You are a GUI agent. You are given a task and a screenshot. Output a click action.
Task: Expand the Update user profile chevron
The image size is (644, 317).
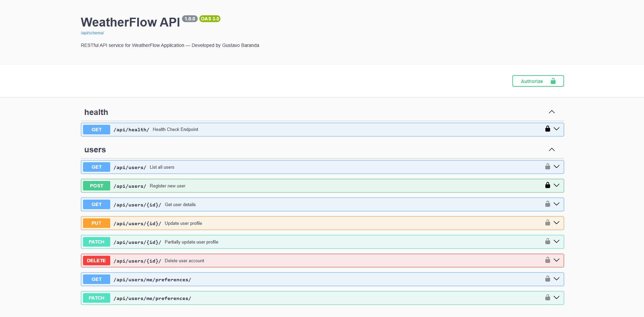click(557, 223)
